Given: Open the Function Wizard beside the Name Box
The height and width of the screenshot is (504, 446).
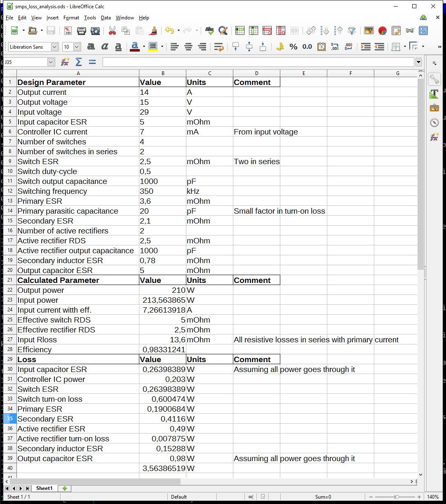Looking at the screenshot, I should tap(65, 62).
